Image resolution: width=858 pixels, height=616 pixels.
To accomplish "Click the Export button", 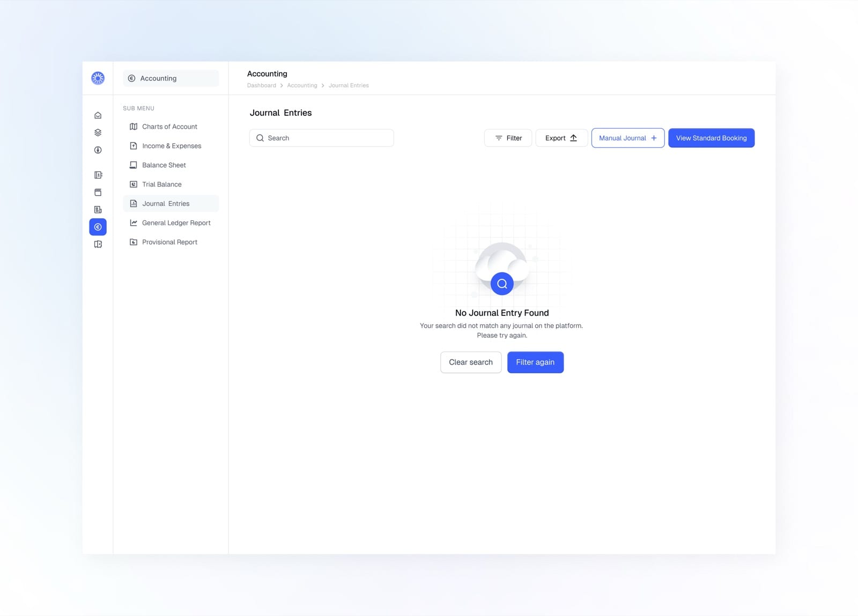I will pyautogui.click(x=561, y=138).
